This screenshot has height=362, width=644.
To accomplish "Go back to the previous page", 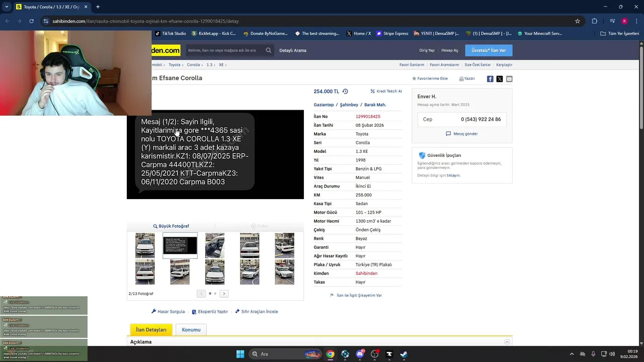I will (7, 21).
